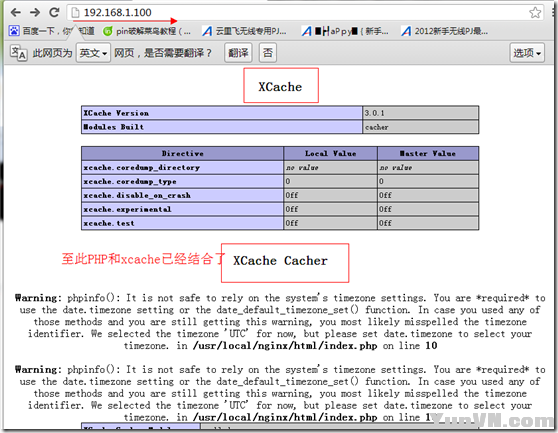
Task: Open the 英文 language dropdown
Action: (93, 53)
